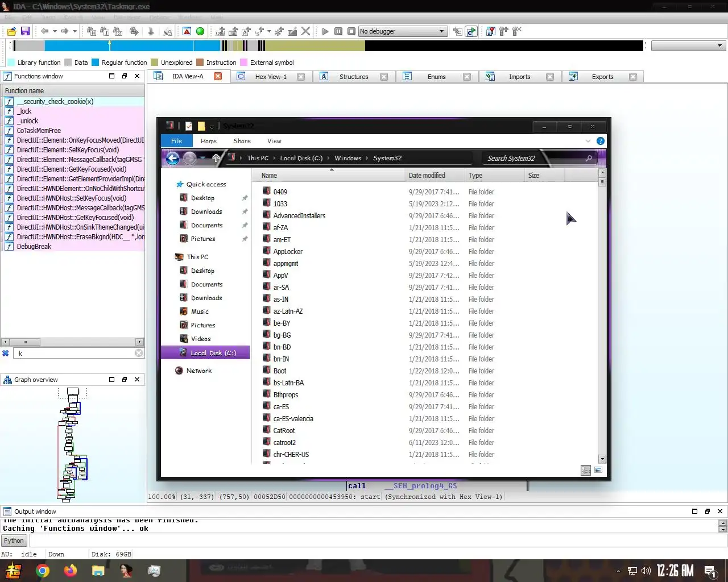Screen dimensions: 728x582
Task: Click Explorer back navigation button
Action: point(172,159)
